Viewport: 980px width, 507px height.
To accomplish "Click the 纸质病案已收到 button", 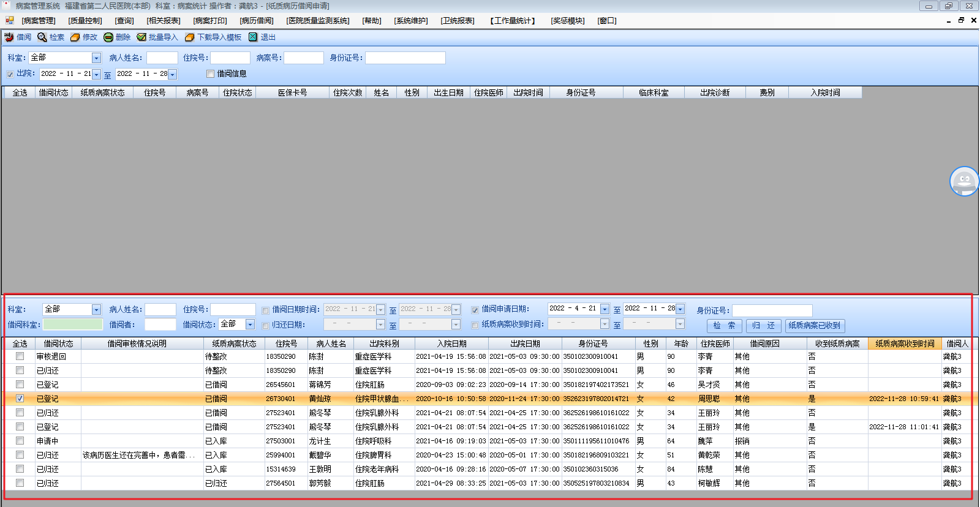I will coord(814,326).
